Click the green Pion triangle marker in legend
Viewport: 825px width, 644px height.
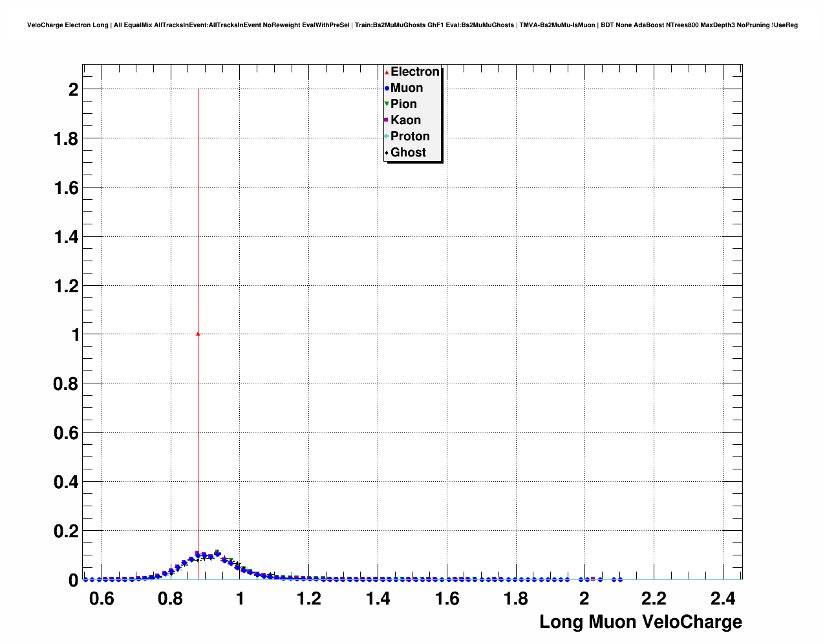pos(387,104)
